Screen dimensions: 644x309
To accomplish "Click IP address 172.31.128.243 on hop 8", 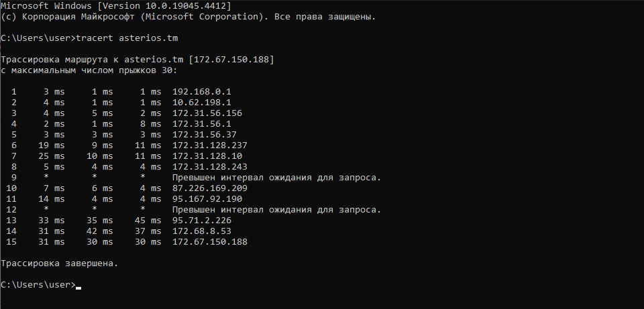I will (210, 167).
